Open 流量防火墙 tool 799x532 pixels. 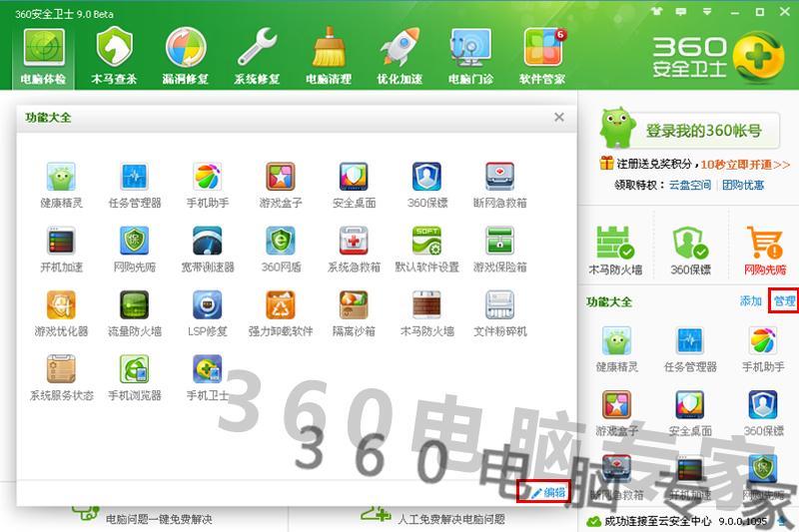tap(135, 313)
